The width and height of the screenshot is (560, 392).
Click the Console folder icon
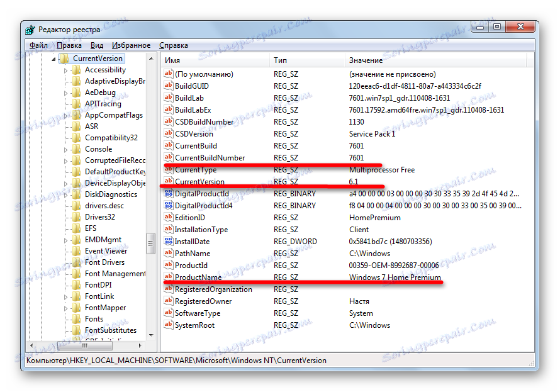pos(76,149)
